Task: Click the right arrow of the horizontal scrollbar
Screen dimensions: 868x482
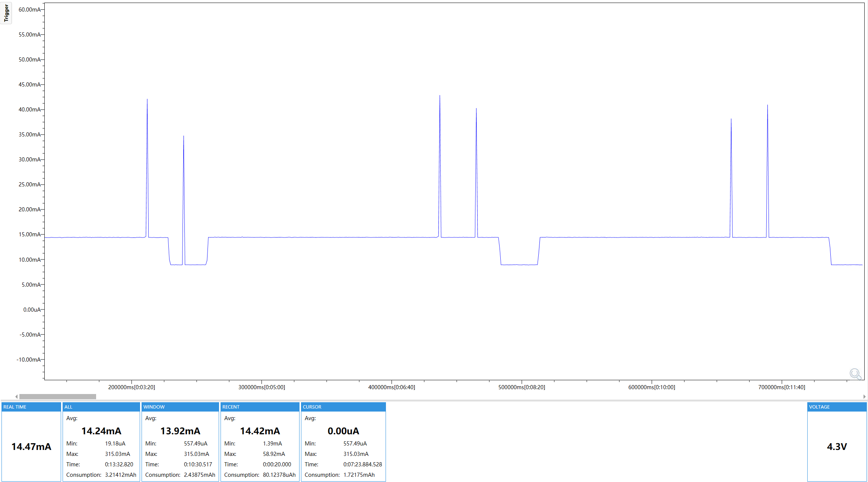Action: 864,396
